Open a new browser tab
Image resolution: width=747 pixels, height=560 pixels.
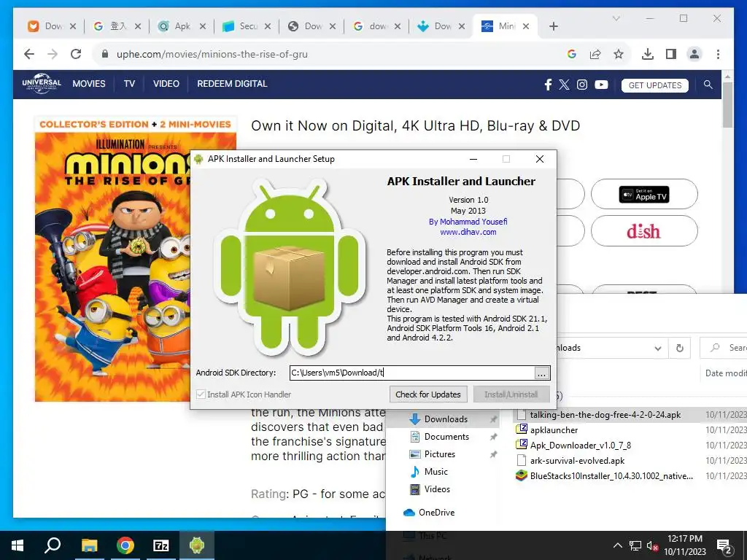click(x=553, y=26)
